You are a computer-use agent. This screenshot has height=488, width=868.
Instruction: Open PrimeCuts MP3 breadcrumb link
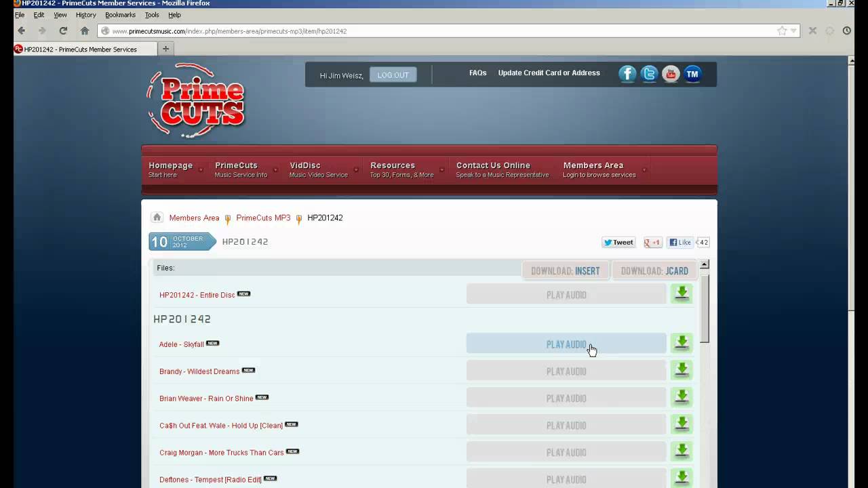pyautogui.click(x=263, y=218)
